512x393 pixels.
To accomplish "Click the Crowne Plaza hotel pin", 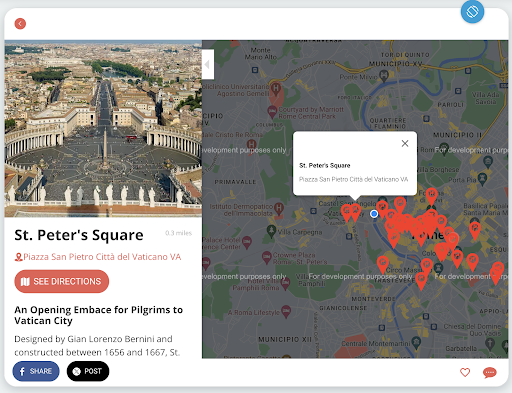I will [x=266, y=257].
